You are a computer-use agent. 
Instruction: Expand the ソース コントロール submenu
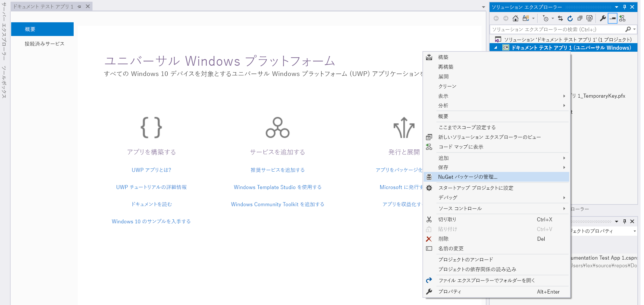496,208
